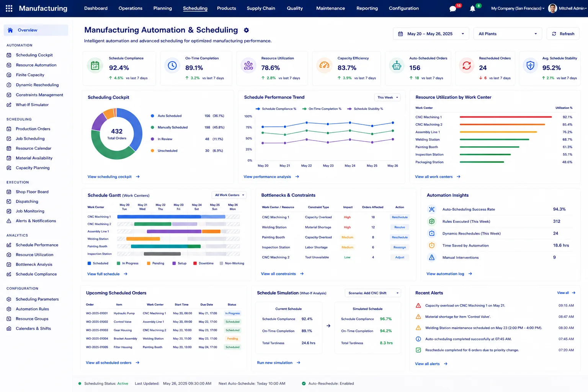This screenshot has width=588, height=392.
Task: Open the Reporting menu
Action: pyautogui.click(x=367, y=8)
